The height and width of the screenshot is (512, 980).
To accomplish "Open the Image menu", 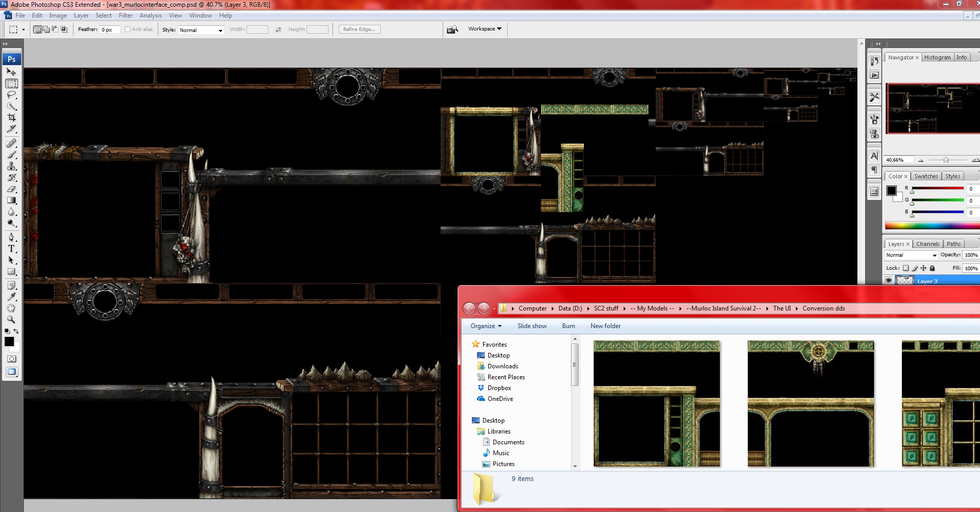I will tap(58, 15).
